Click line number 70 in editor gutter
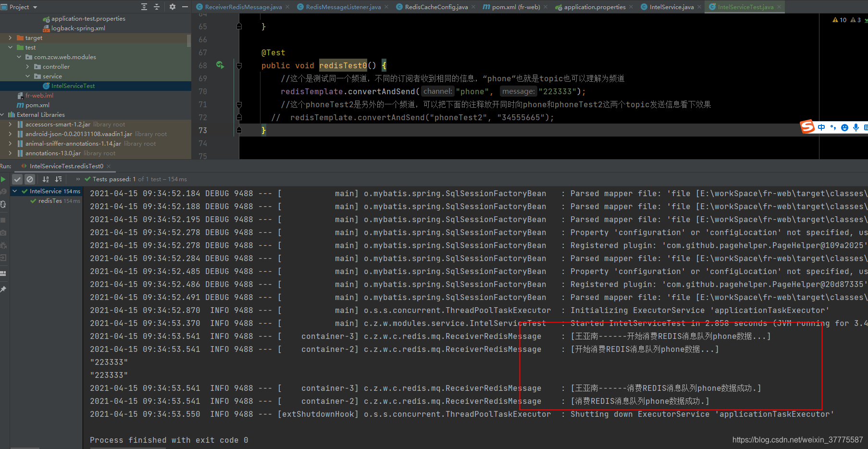Viewport: 868px width, 449px height. [202, 91]
